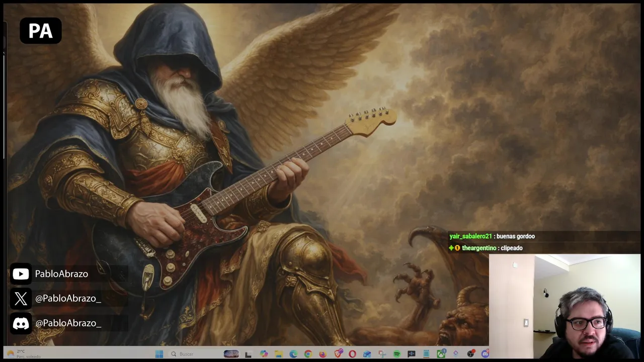
Task: Launch Opera browser from the taskbar
Action: point(352,354)
